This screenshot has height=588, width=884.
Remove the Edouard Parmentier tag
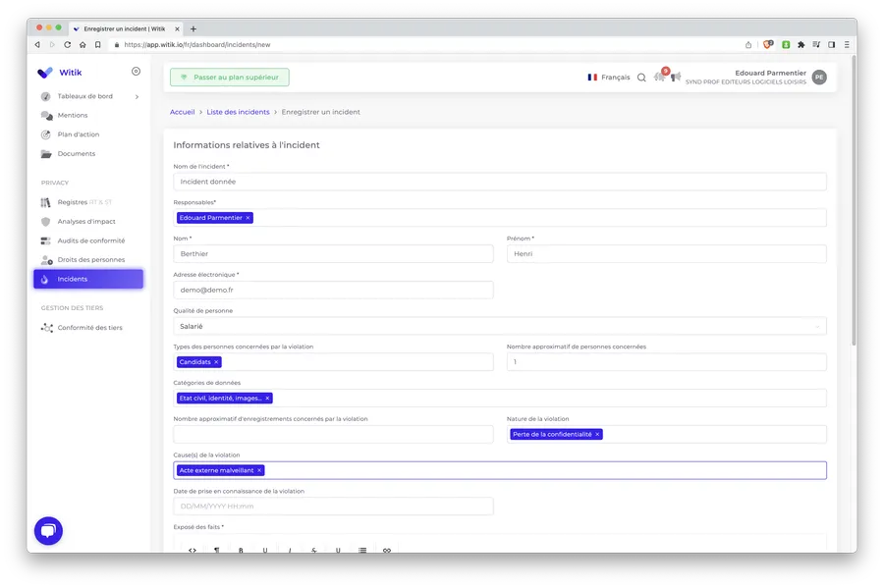(x=248, y=218)
